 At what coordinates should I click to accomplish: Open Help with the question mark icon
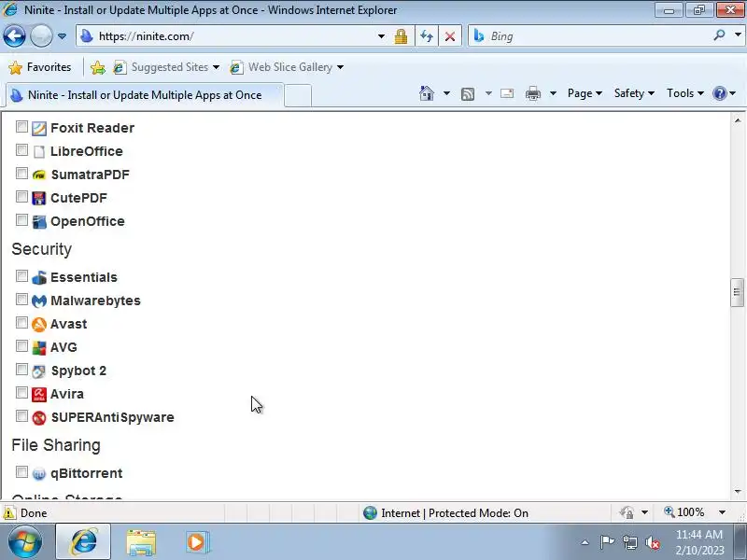(x=719, y=93)
